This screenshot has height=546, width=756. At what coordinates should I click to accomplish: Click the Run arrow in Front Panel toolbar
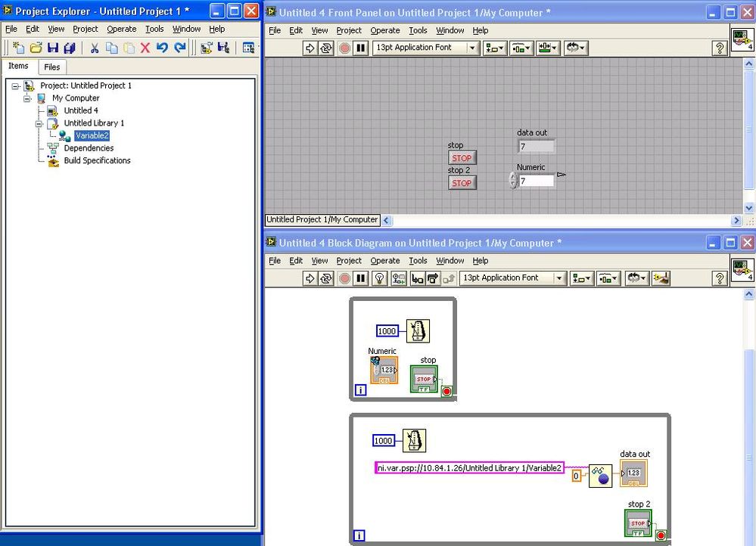pos(310,48)
